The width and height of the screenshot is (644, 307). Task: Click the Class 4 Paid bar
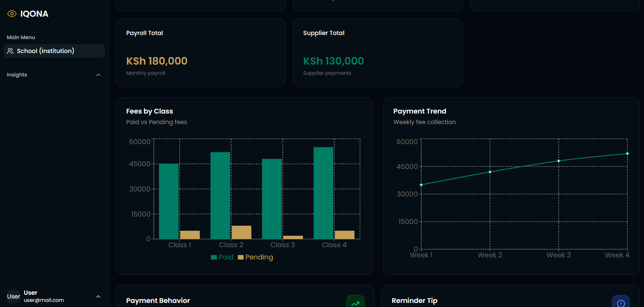323,193
